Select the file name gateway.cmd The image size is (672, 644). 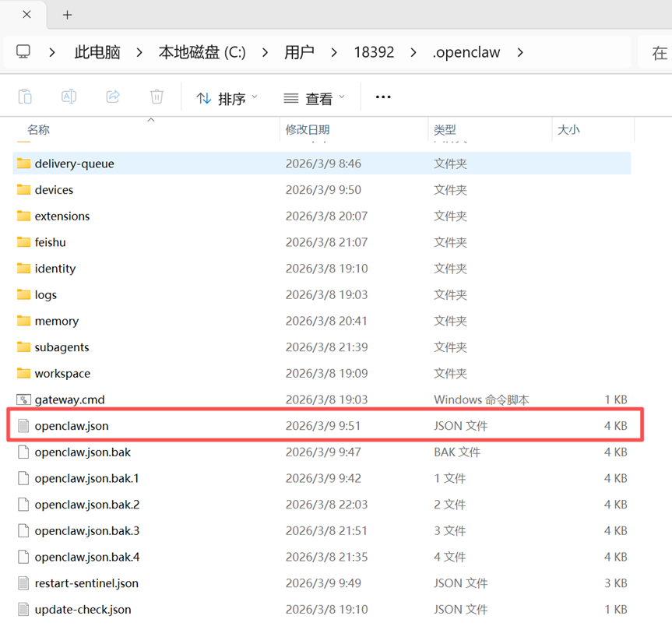pyautogui.click(x=69, y=399)
